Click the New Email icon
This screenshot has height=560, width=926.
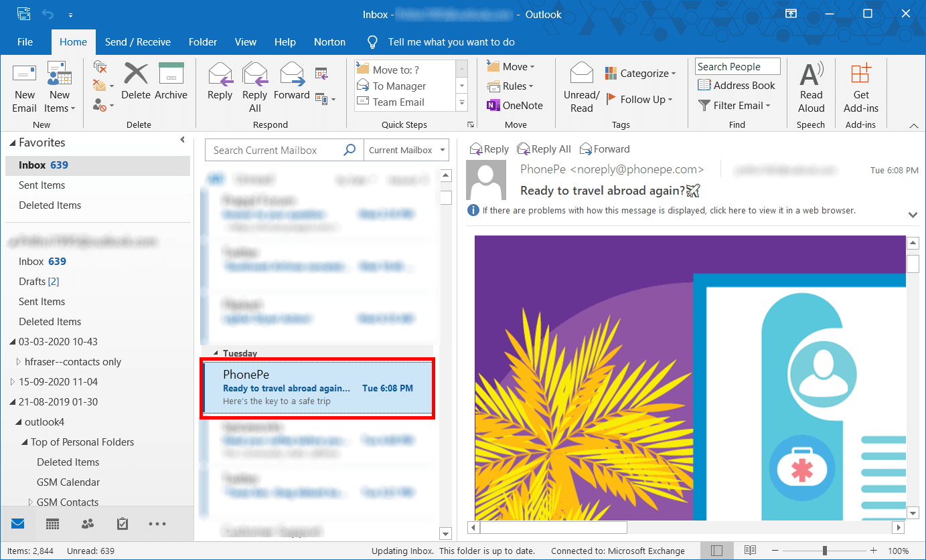click(25, 87)
